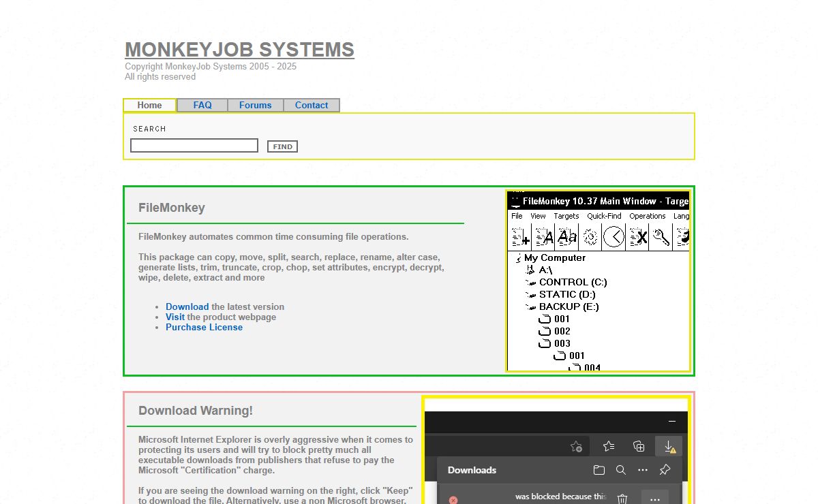Open View menu in FileMonkey screenshot
818x504 pixels.
click(538, 216)
